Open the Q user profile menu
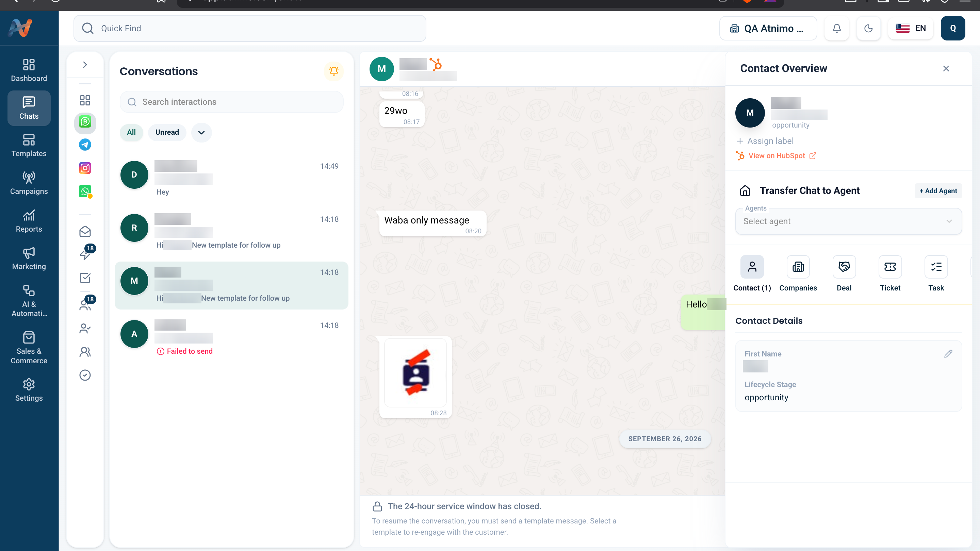The height and width of the screenshot is (551, 980). coord(953,28)
